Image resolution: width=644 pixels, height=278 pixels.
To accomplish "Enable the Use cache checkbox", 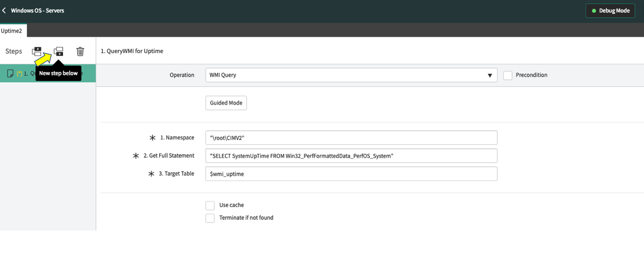I will [x=210, y=205].
